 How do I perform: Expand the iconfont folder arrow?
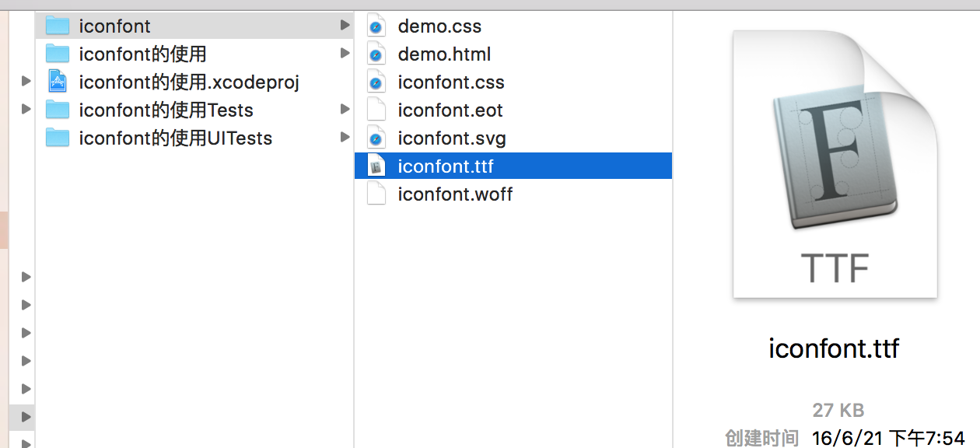(345, 26)
